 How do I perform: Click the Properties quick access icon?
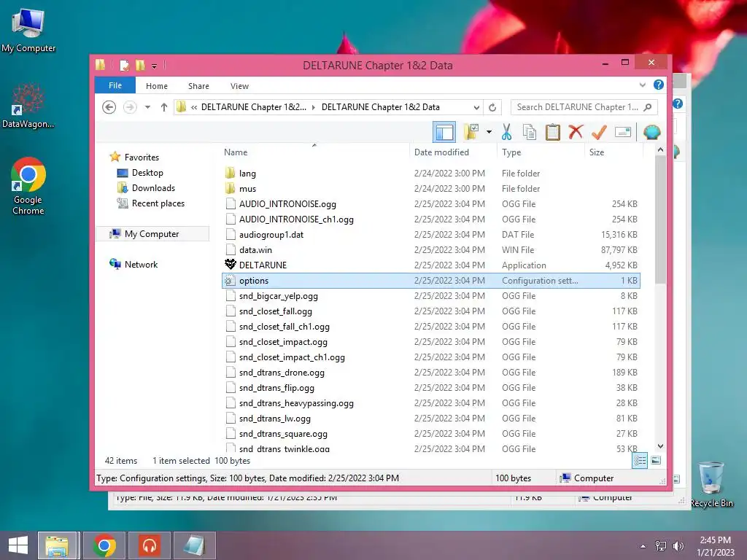tap(125, 65)
